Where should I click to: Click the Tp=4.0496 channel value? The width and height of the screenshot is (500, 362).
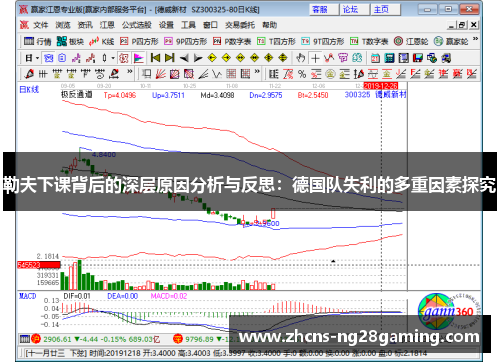(120, 95)
